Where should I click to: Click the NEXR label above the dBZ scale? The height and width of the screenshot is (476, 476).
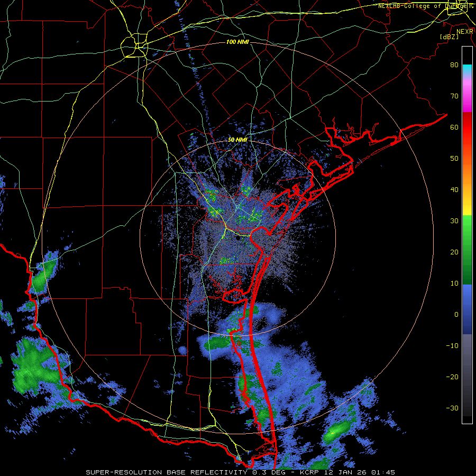click(465, 32)
